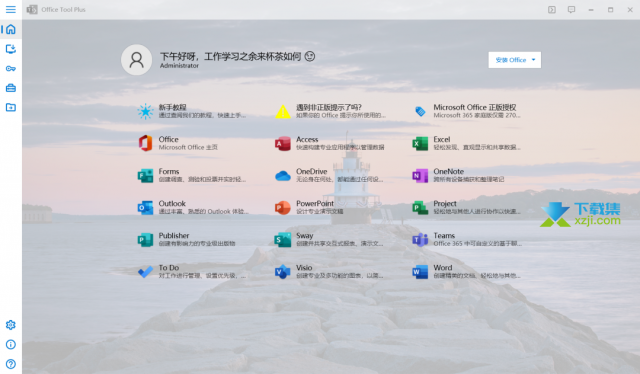The height and width of the screenshot is (374, 640).
Task: Click the Forms app icon
Action: click(145, 176)
